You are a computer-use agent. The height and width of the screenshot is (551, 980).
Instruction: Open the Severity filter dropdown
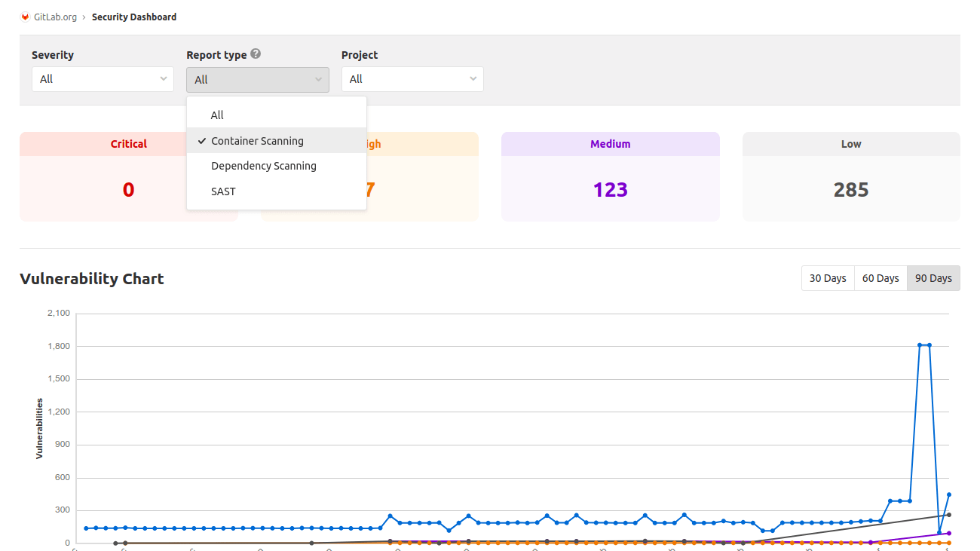pyautogui.click(x=103, y=78)
